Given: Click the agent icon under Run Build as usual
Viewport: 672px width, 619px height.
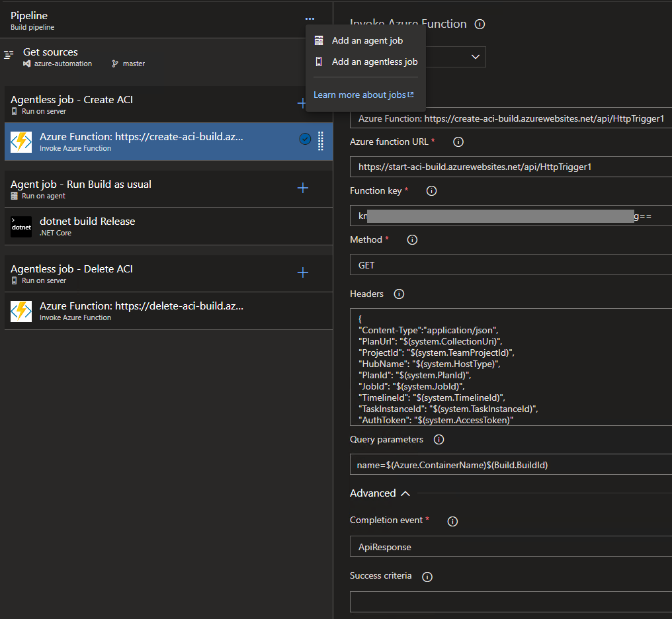Looking at the screenshot, I should click(x=14, y=196).
